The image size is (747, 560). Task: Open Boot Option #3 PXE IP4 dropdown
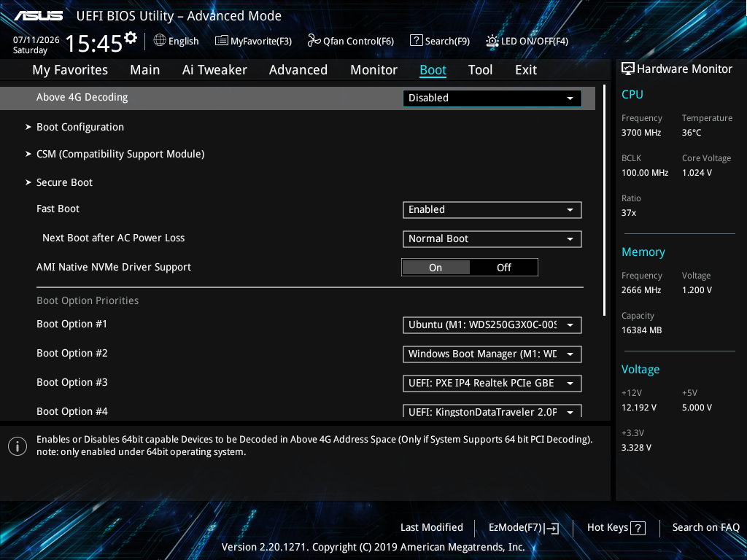tap(492, 384)
